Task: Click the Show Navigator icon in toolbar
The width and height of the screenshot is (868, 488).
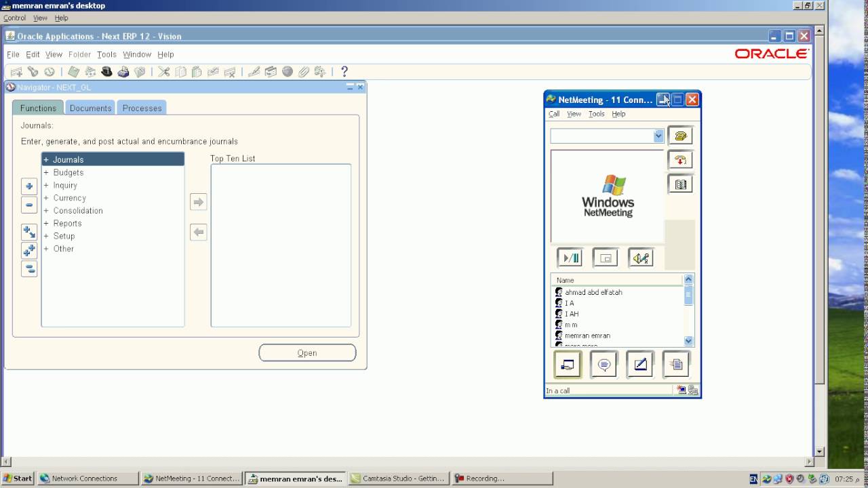Action: point(50,71)
